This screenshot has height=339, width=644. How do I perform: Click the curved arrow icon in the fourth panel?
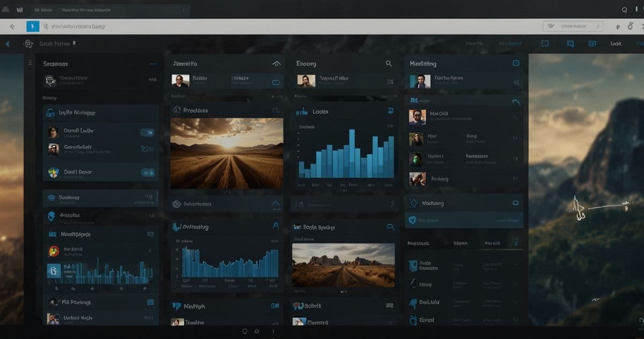[516, 102]
